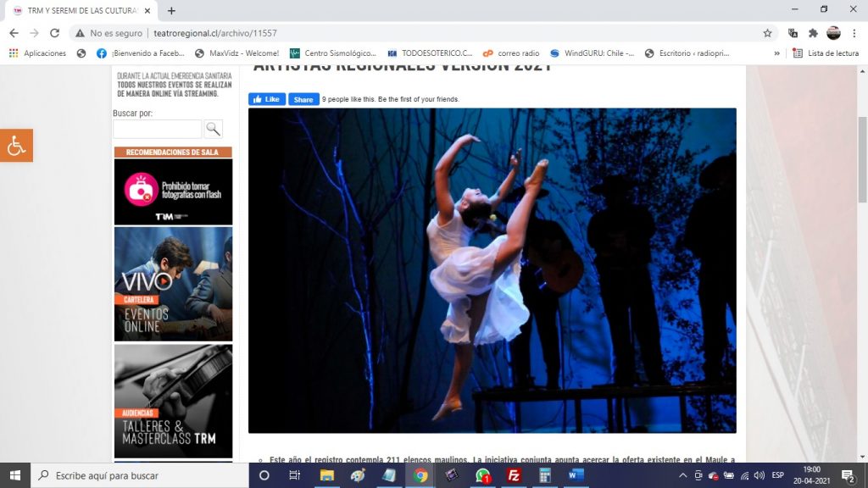Expand hidden bookmarks with the double chevron
This screenshot has height=488, width=868.
tap(776, 53)
